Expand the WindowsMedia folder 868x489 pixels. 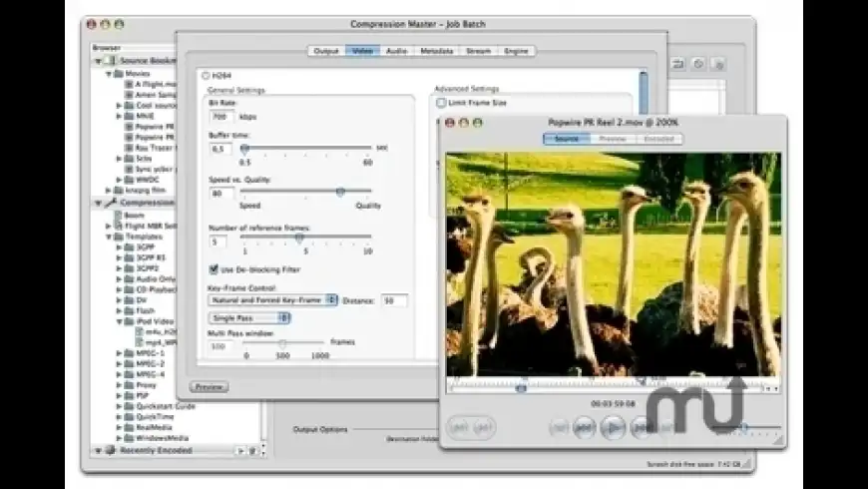coord(119,437)
